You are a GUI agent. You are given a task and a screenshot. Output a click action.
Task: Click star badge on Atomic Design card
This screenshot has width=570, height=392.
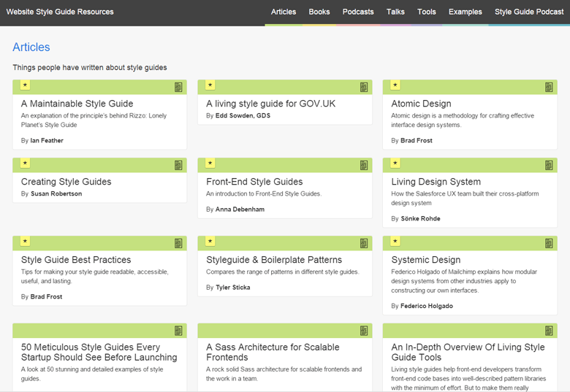[395, 85]
